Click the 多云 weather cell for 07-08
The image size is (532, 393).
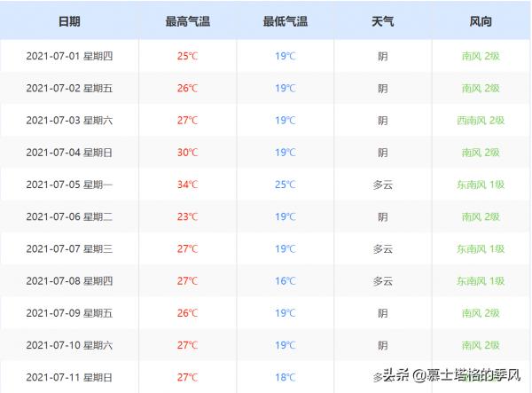383,281
